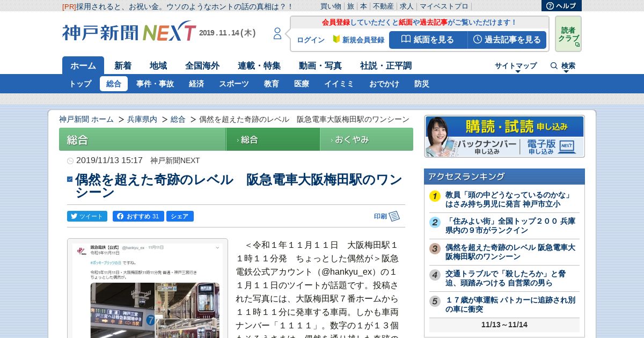Select the 社説・正平調 main tab
This screenshot has width=644, height=338.
click(x=386, y=65)
